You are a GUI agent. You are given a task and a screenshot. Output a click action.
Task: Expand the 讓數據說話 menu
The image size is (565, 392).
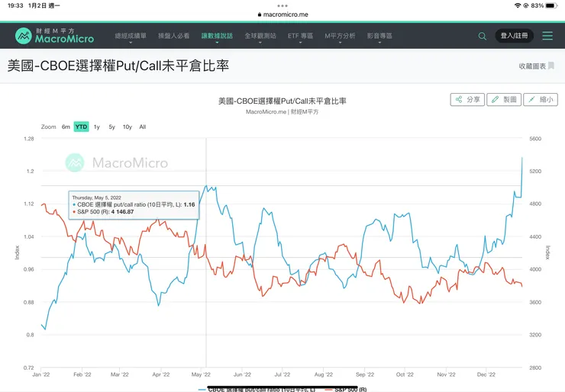coord(217,37)
